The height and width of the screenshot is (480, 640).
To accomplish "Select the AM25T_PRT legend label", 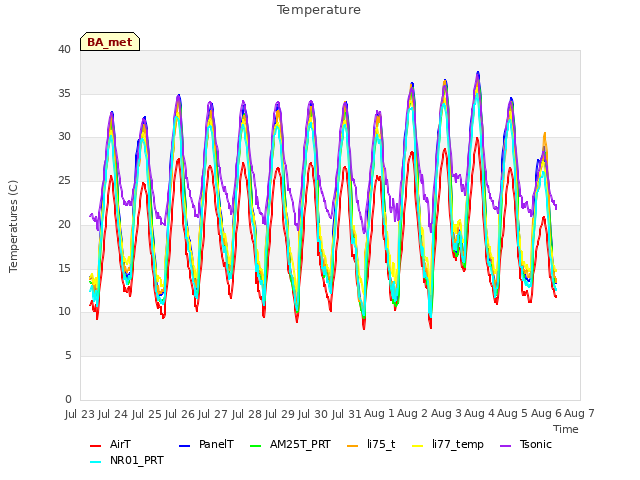I will [x=300, y=444].
